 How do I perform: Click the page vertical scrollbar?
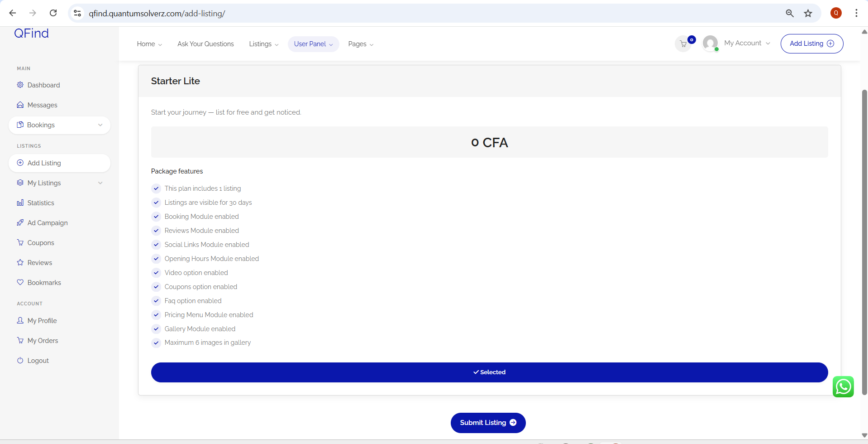[x=864, y=240]
